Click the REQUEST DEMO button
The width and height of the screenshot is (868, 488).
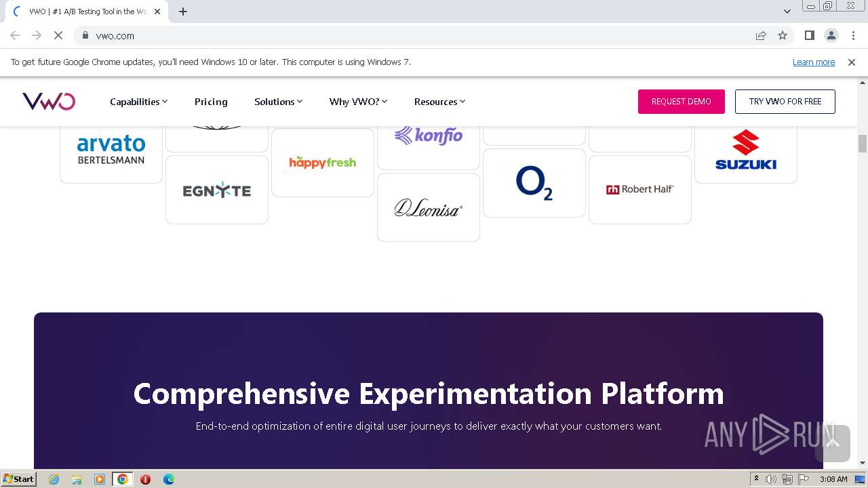(x=681, y=102)
